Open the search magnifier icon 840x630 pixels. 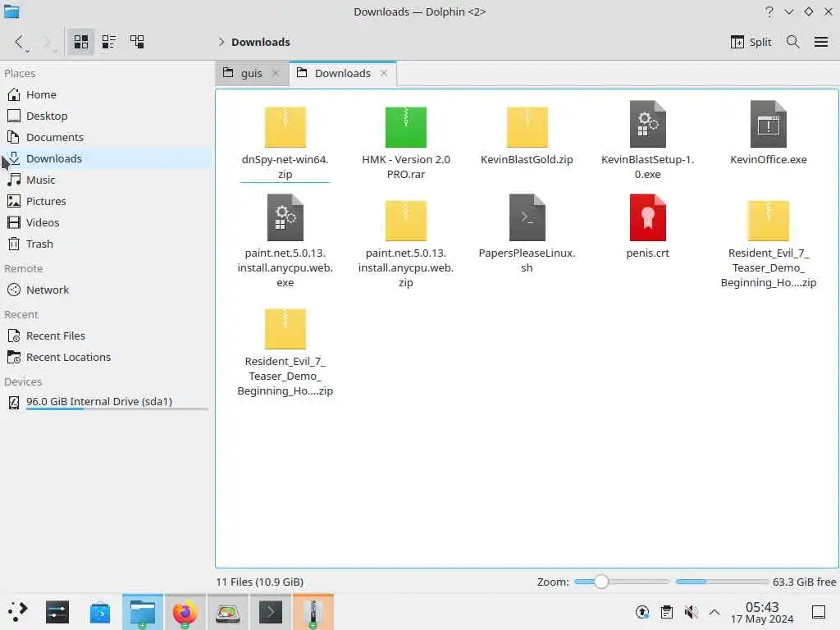pos(793,42)
